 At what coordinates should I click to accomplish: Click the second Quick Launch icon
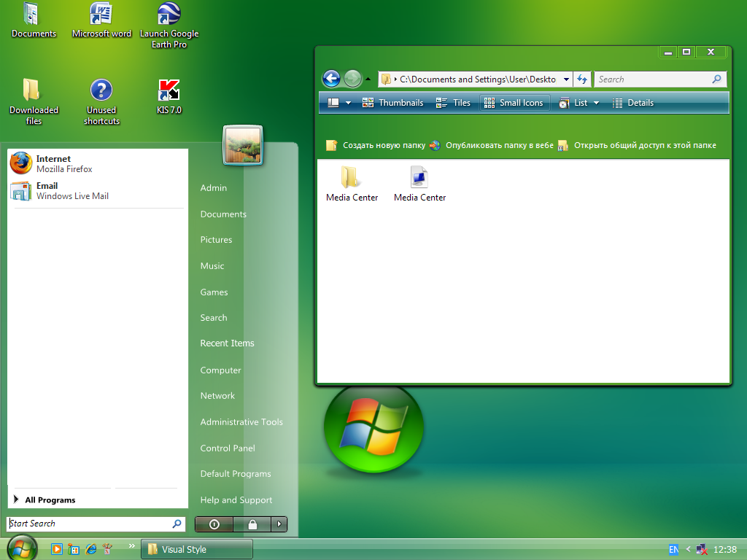(x=74, y=549)
